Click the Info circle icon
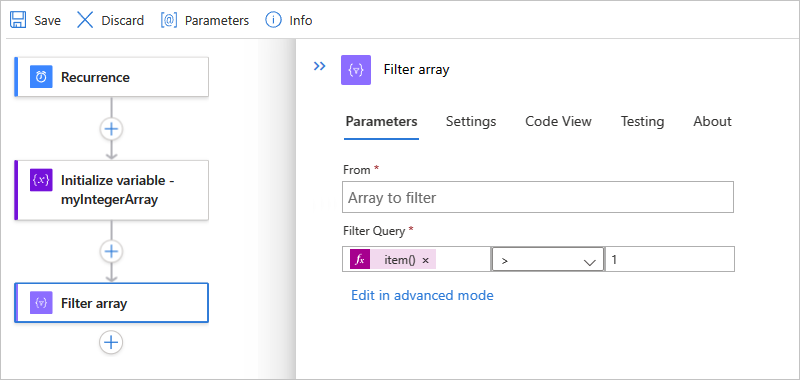800x380 pixels. (x=273, y=20)
